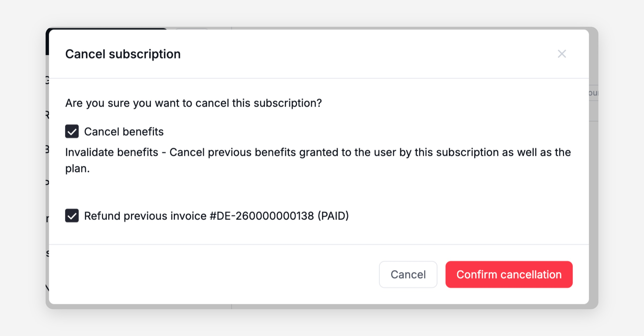The width and height of the screenshot is (644, 336).
Task: Click the dimmed backdrop right of the dialog
Action: pos(594,188)
